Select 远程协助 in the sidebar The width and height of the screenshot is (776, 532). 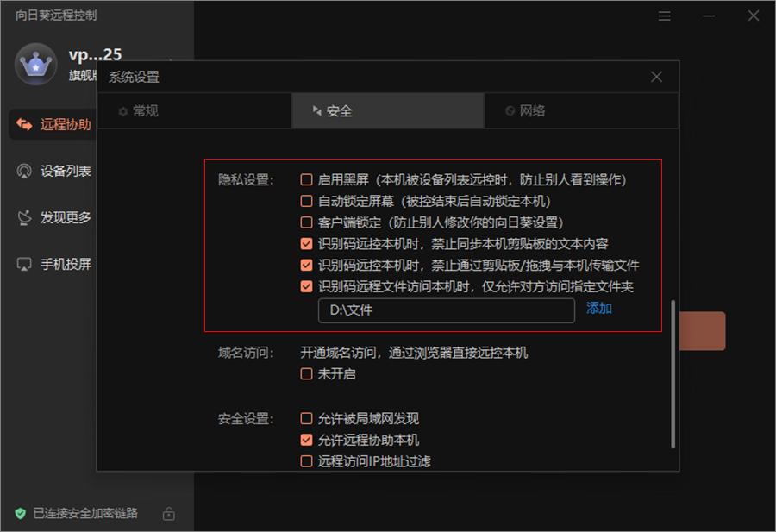coord(53,124)
